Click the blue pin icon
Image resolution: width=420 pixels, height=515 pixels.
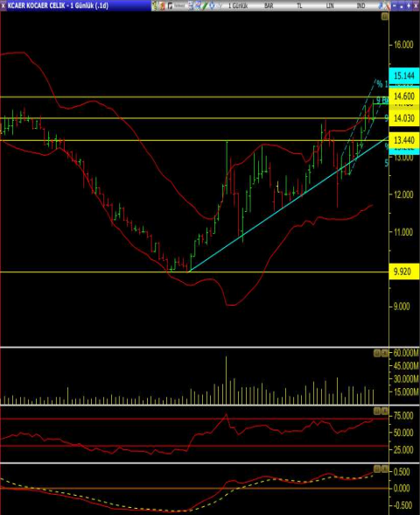[x=381, y=5]
